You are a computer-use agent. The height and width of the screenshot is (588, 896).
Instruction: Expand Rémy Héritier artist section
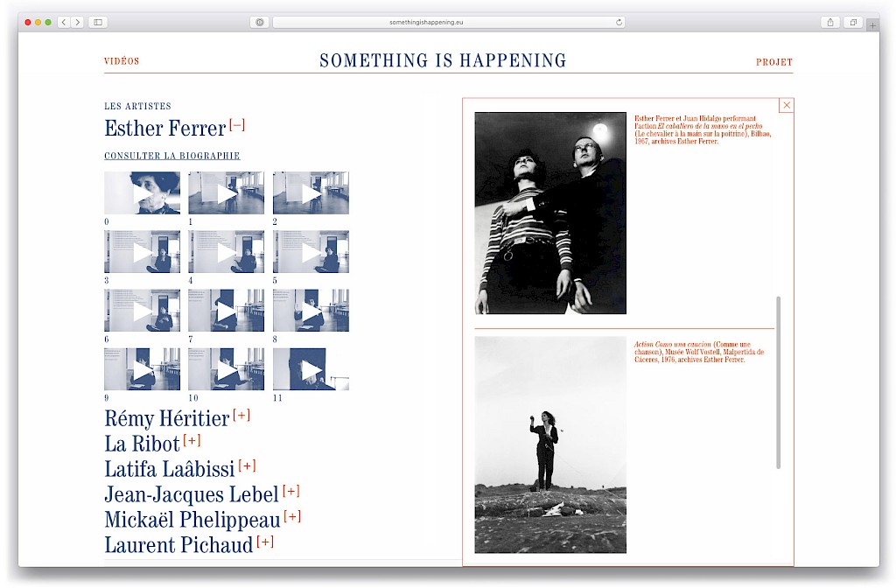pos(241,416)
